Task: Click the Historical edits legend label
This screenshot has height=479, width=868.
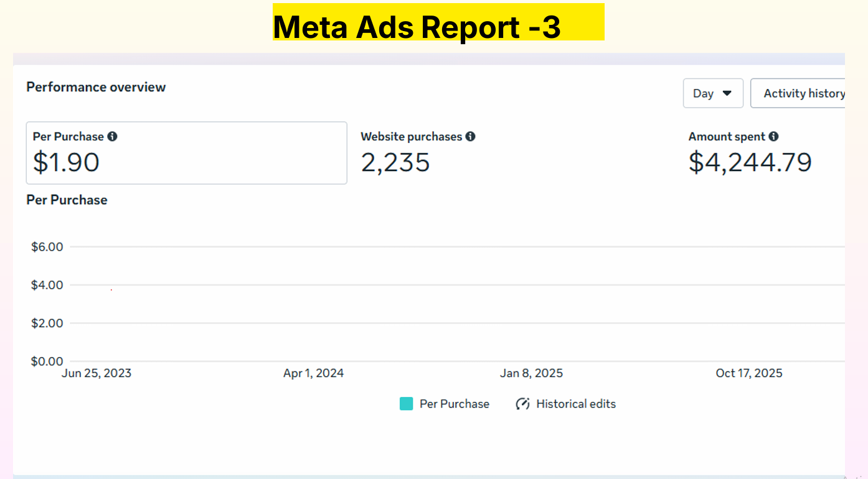Action: coord(576,404)
